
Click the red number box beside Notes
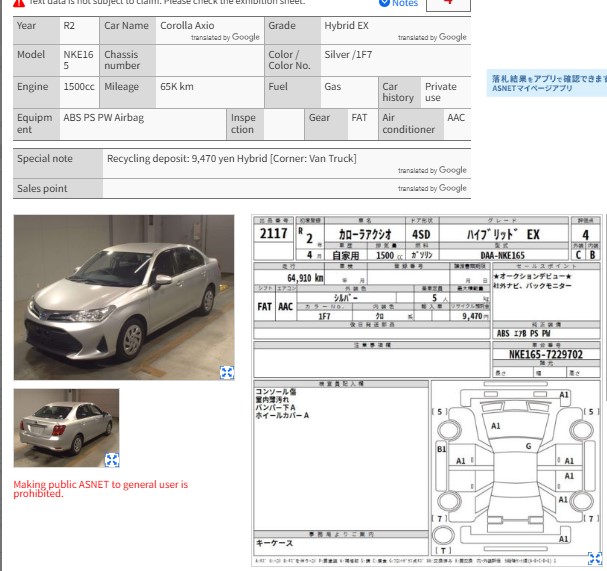(x=448, y=5)
